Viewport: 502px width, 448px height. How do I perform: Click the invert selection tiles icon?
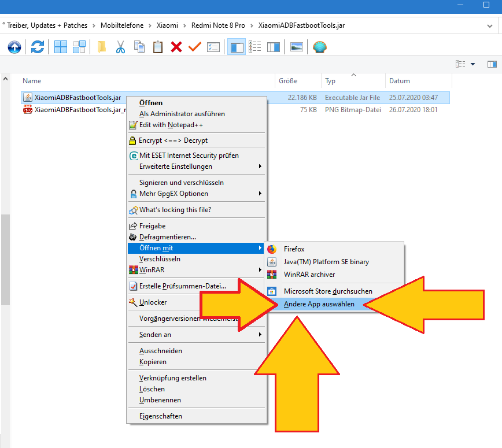coord(79,47)
